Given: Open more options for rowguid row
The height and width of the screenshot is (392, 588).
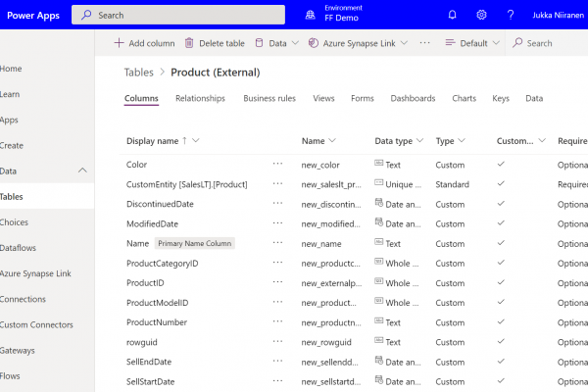Looking at the screenshot, I should (x=278, y=341).
